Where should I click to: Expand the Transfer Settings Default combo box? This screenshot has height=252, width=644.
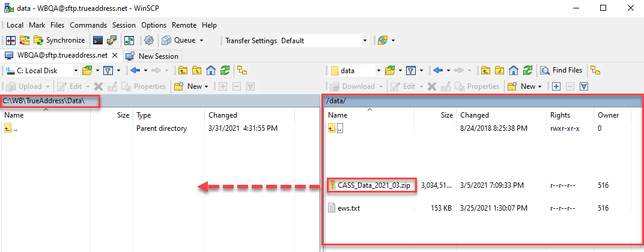(324, 41)
